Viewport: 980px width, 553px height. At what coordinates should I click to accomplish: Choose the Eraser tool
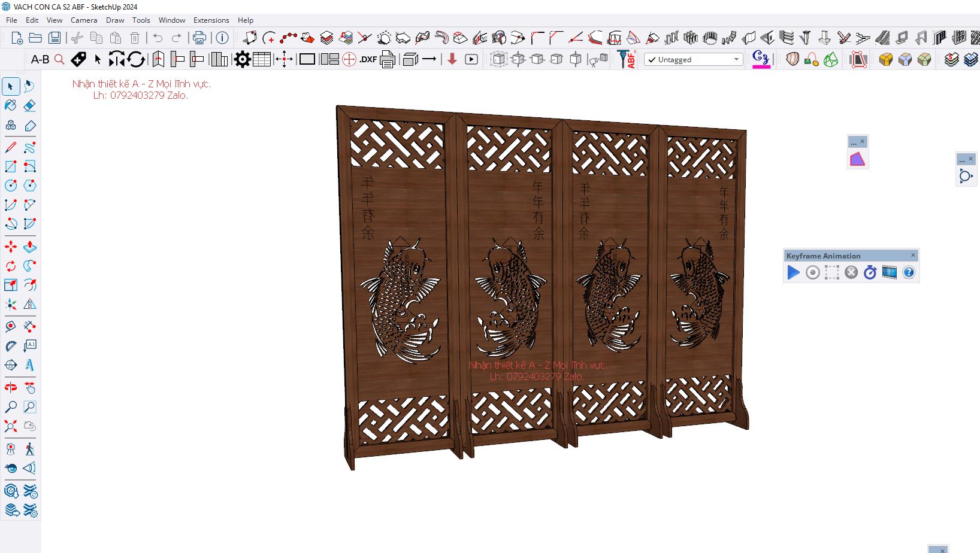tap(30, 106)
